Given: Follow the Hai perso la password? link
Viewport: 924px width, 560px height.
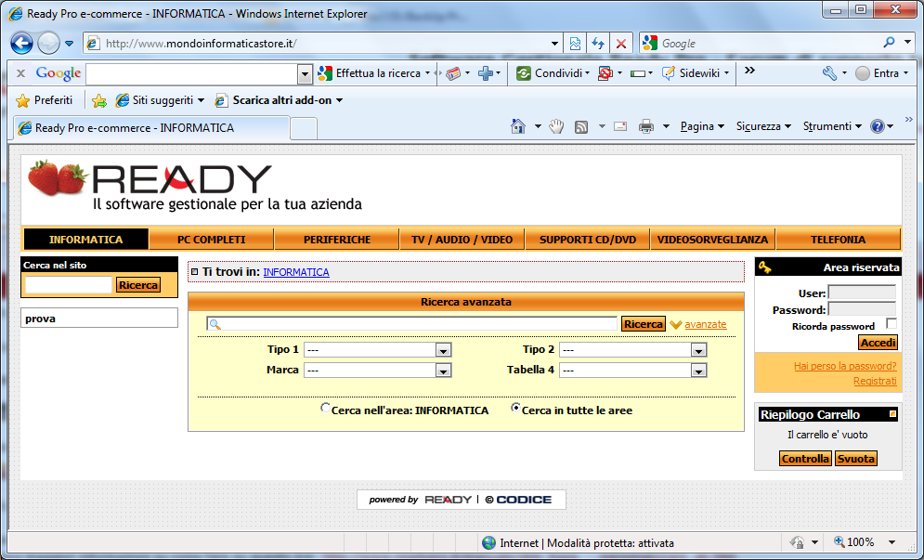Looking at the screenshot, I should tap(845, 366).
